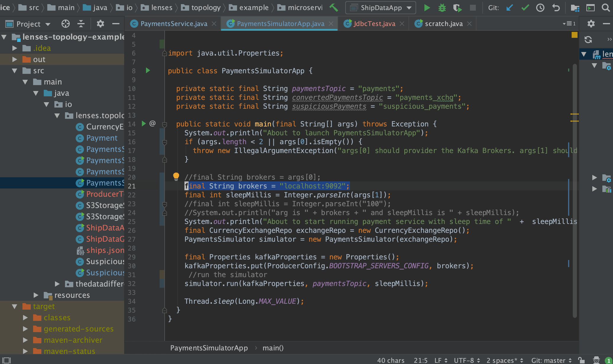Click locate-in-project crosshair icon

(65, 24)
